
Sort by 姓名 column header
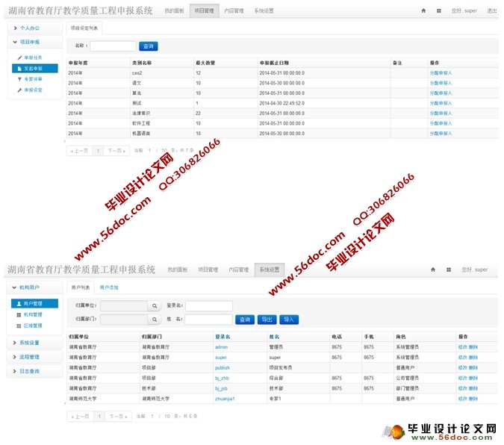pyautogui.click(x=274, y=337)
